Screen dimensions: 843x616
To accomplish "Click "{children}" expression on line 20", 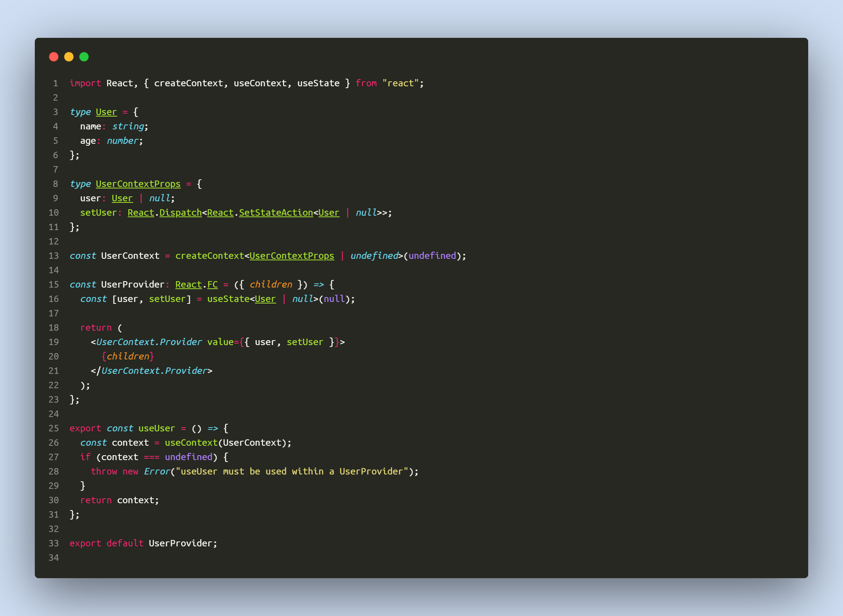I will (x=128, y=356).
